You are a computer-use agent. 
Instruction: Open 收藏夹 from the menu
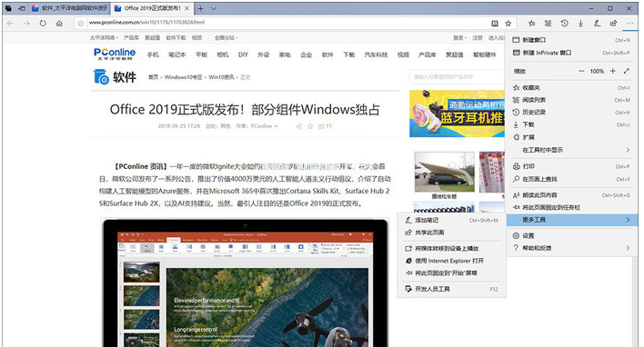coord(571,87)
